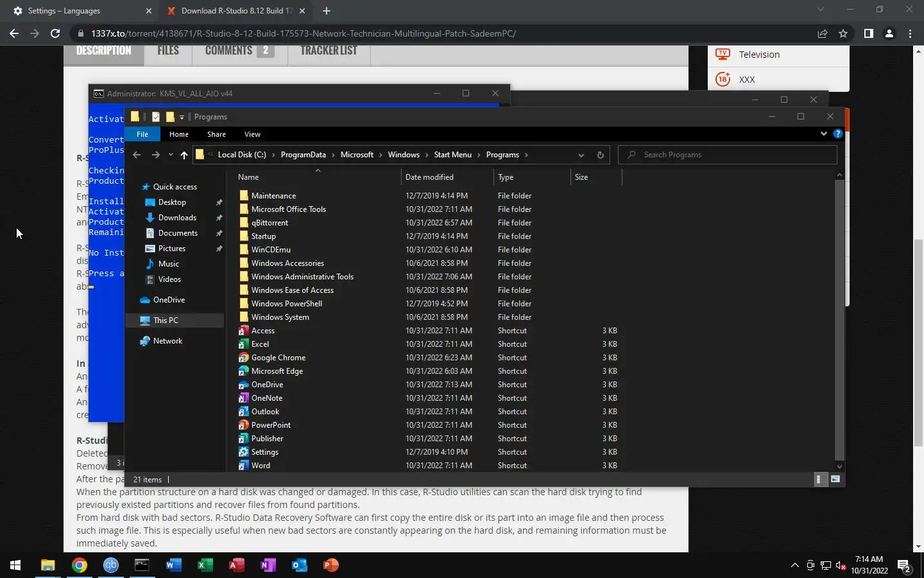Screen dimensions: 924x578
Task: Expand breadcrumb arrow after Start Menu
Action: click(479, 155)
